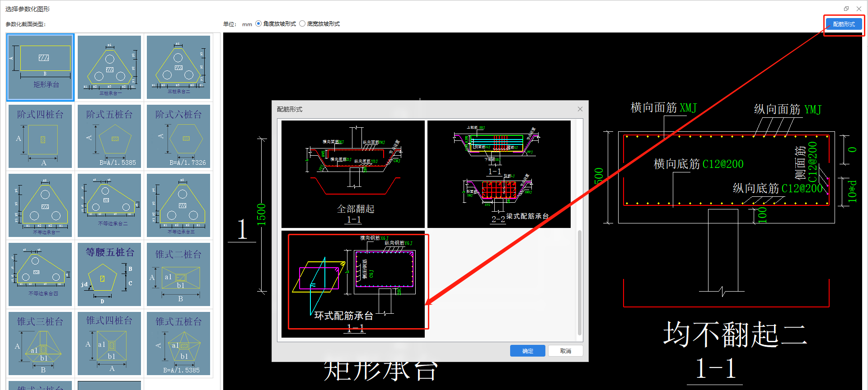Choose the 三桩承台一 thumbnail
This screenshot has width=868, height=390.
(109, 67)
